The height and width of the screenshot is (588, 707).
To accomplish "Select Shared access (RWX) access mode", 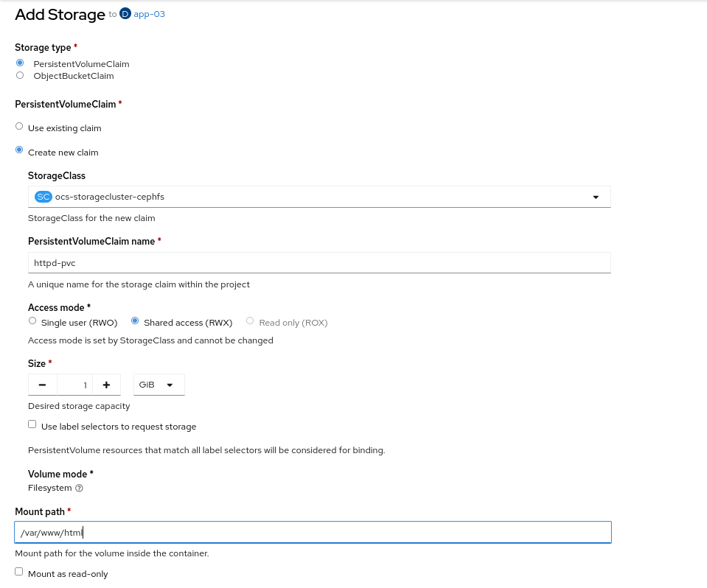I will click(x=135, y=321).
